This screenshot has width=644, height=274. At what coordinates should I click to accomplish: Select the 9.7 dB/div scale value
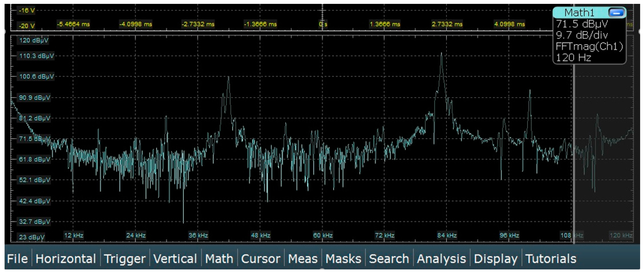[582, 35]
